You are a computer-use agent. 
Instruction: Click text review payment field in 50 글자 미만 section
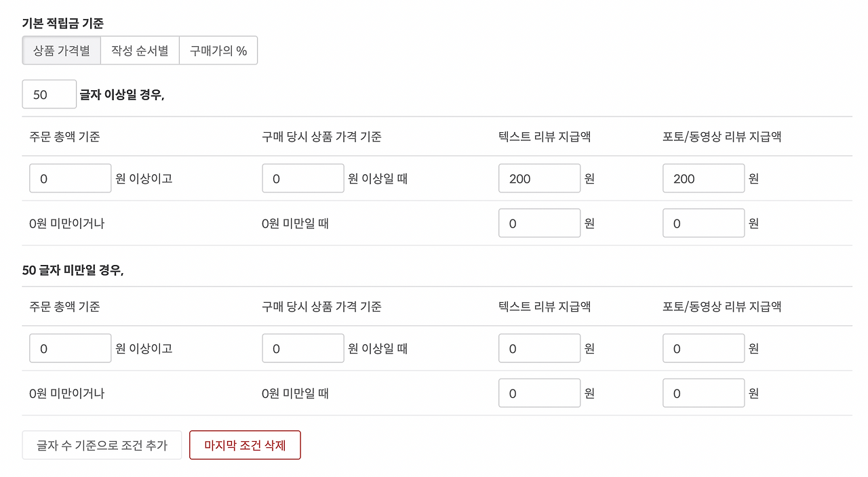click(x=539, y=348)
